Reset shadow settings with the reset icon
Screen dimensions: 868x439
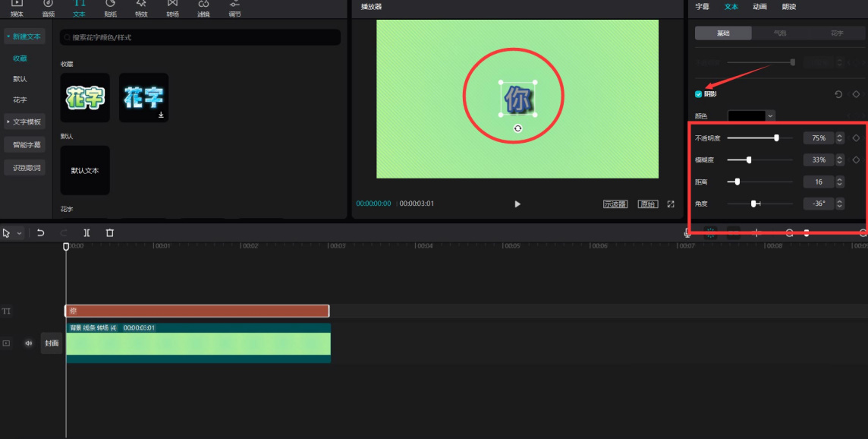tap(838, 94)
